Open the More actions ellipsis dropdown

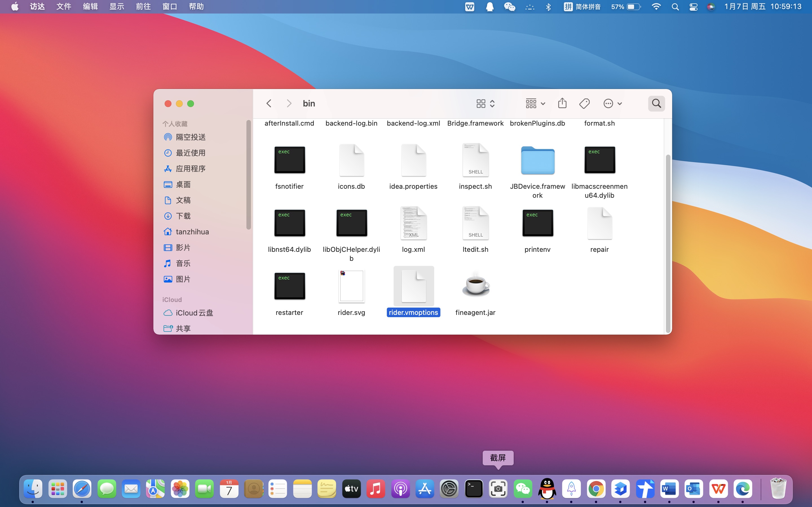coord(612,103)
